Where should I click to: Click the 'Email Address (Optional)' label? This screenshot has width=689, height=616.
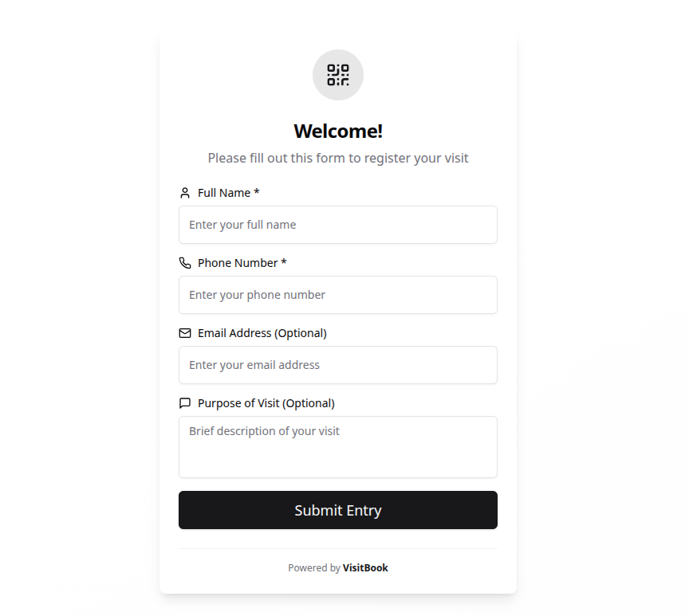point(262,333)
